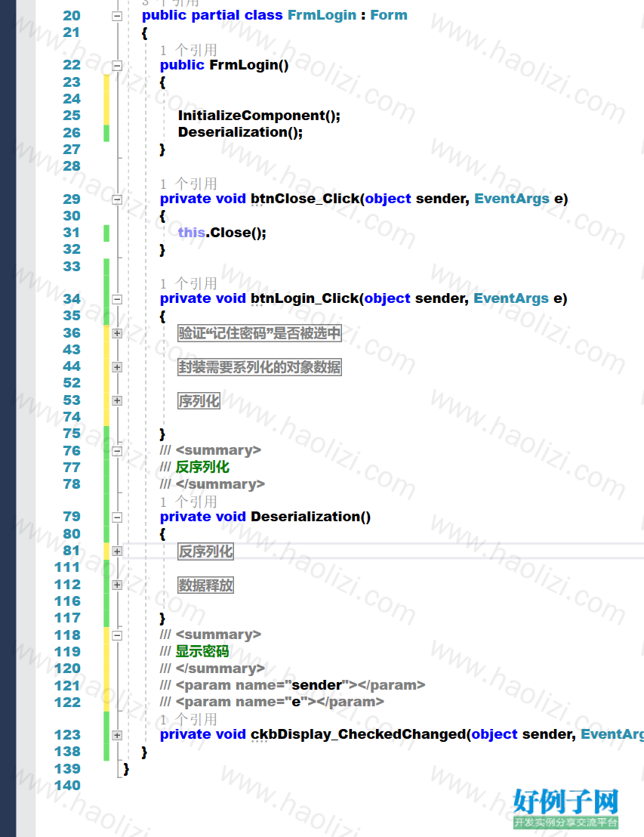This screenshot has height=837, width=644.
Task: Open reference count above FrmLogin() constructor
Action: click(x=188, y=50)
